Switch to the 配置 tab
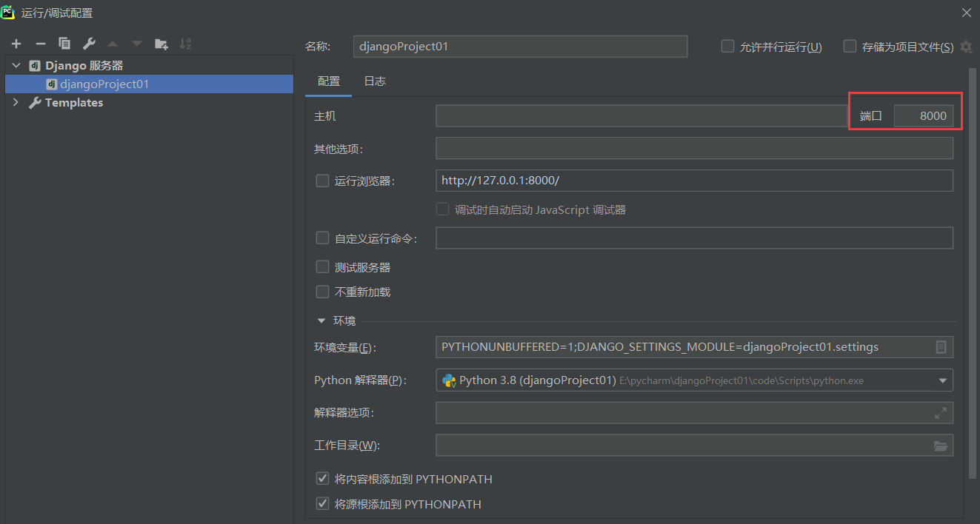This screenshot has height=524, width=980. click(329, 81)
